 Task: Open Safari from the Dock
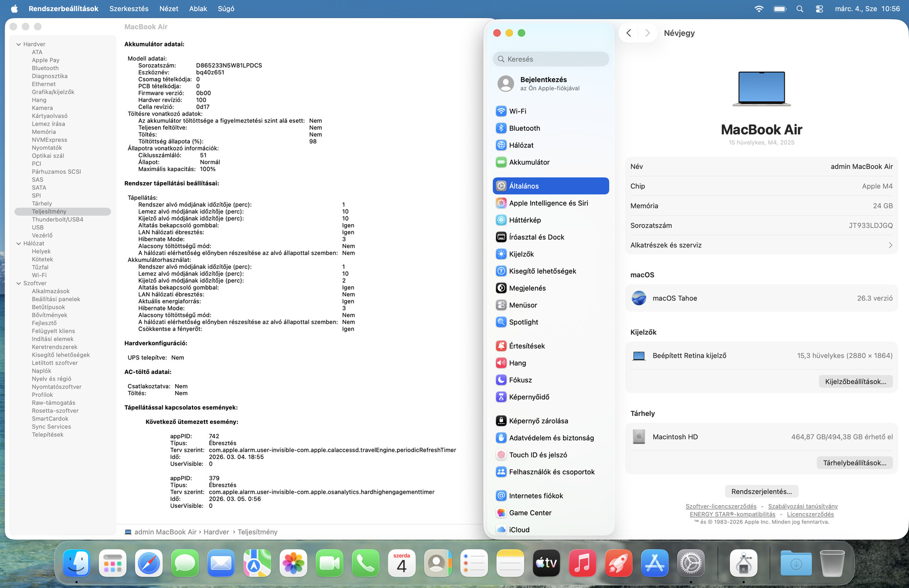tap(149, 563)
